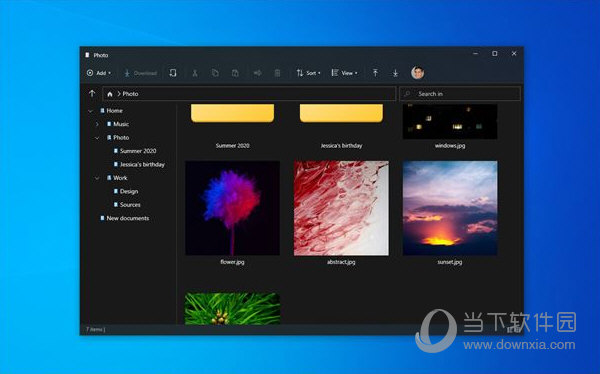Open the View dropdown
Image resolution: width=600 pixels, height=374 pixels.
pos(344,73)
